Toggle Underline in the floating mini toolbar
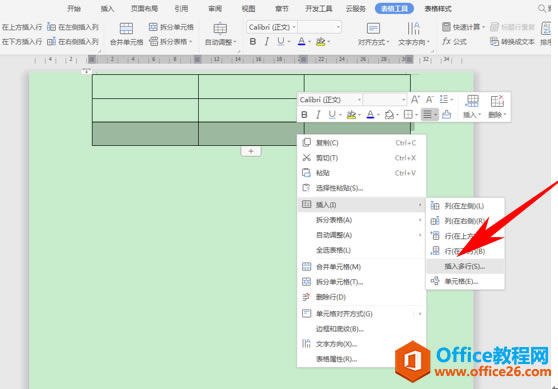The image size is (558, 389). (332, 115)
